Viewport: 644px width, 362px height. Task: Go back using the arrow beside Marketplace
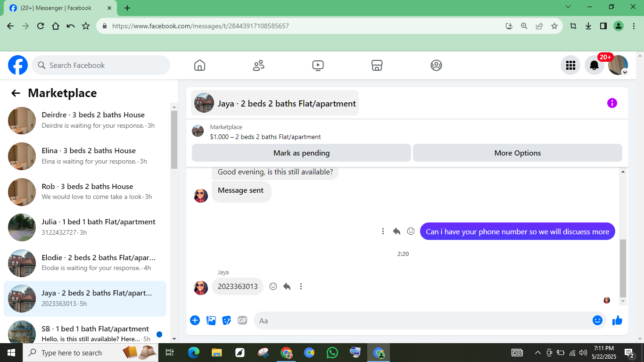[16, 93]
